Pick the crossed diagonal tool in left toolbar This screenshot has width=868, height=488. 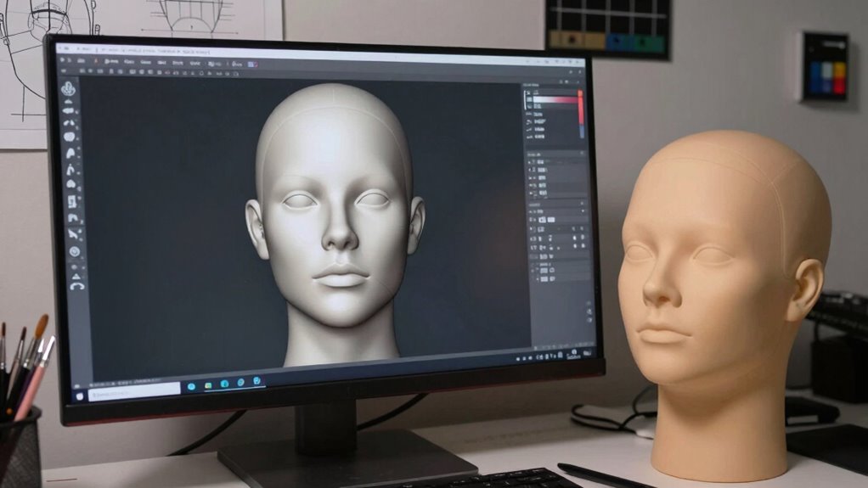point(75,233)
